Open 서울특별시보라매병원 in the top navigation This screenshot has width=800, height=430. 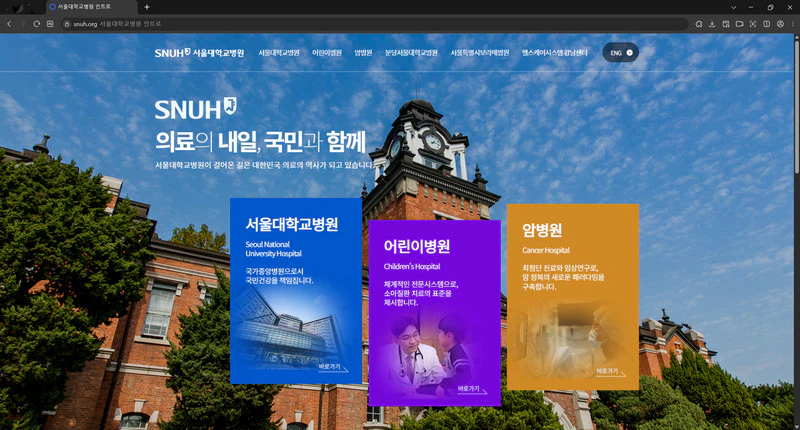480,53
